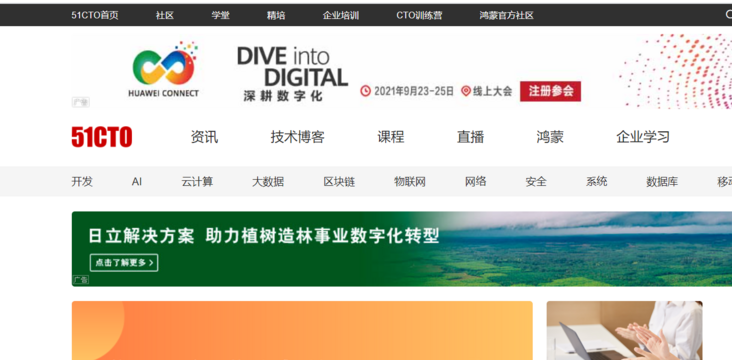Open the 鸿蒙官方社区 top bar link
This screenshot has width=732, height=360.
pos(507,15)
